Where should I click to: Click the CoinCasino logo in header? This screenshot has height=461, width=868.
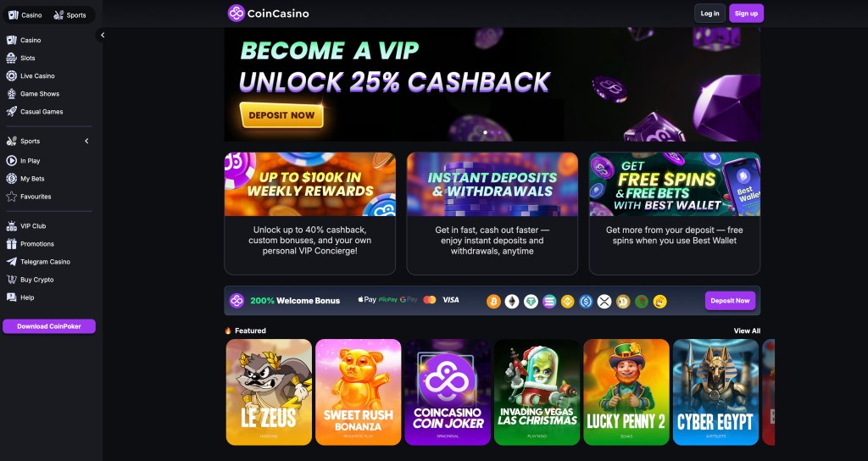coord(269,14)
